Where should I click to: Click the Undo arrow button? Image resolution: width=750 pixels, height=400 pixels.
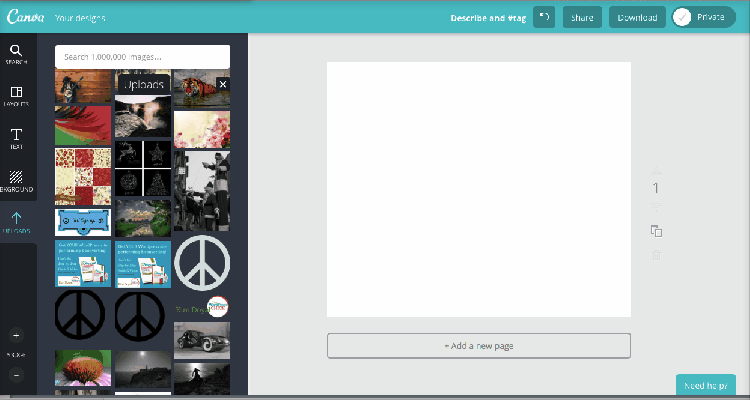[x=544, y=17]
